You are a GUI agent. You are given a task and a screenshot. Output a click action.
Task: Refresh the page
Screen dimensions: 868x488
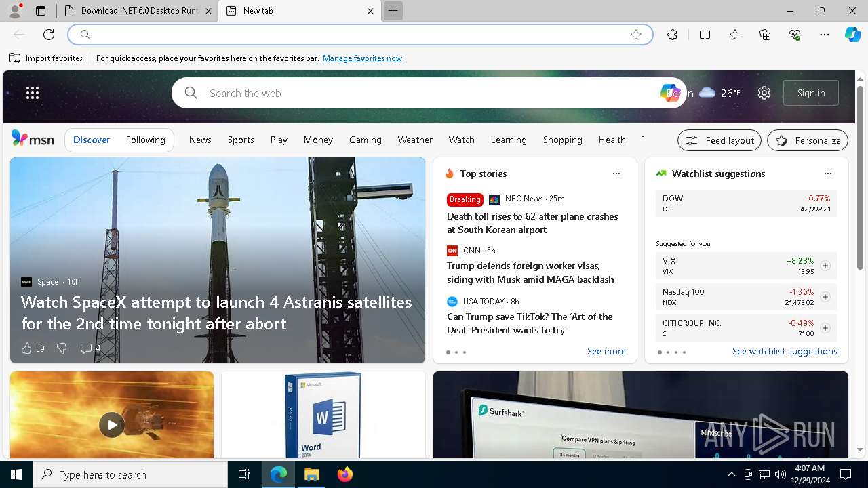49,35
